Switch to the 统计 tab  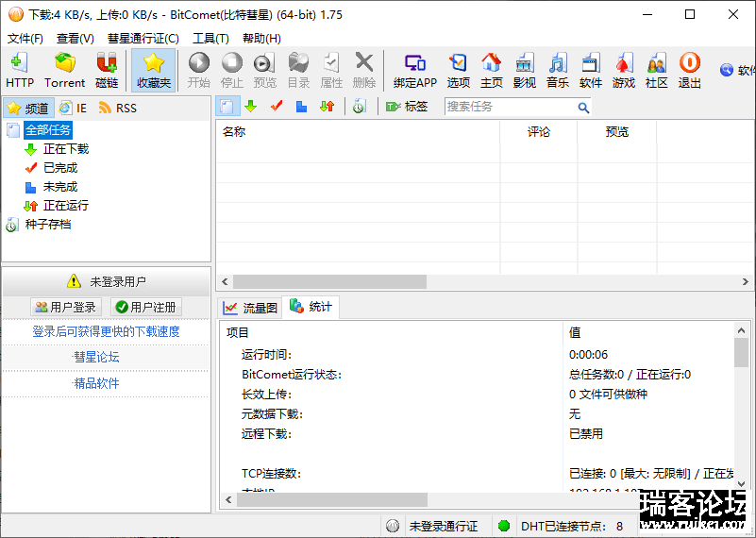311,307
